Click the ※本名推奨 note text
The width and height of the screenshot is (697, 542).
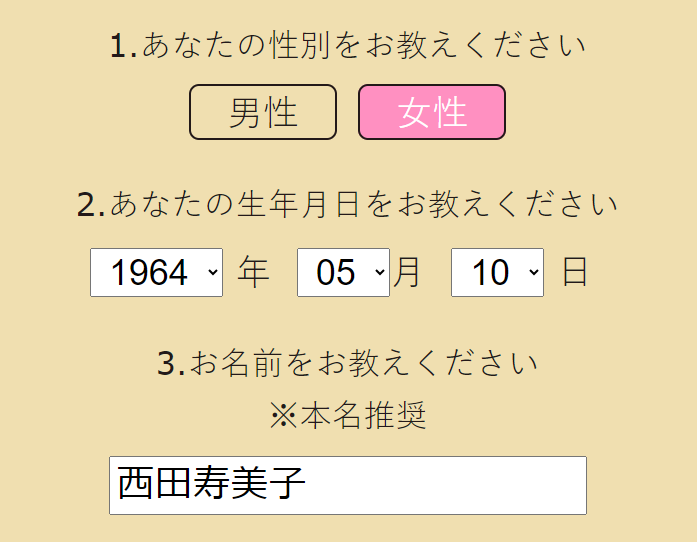348,416
